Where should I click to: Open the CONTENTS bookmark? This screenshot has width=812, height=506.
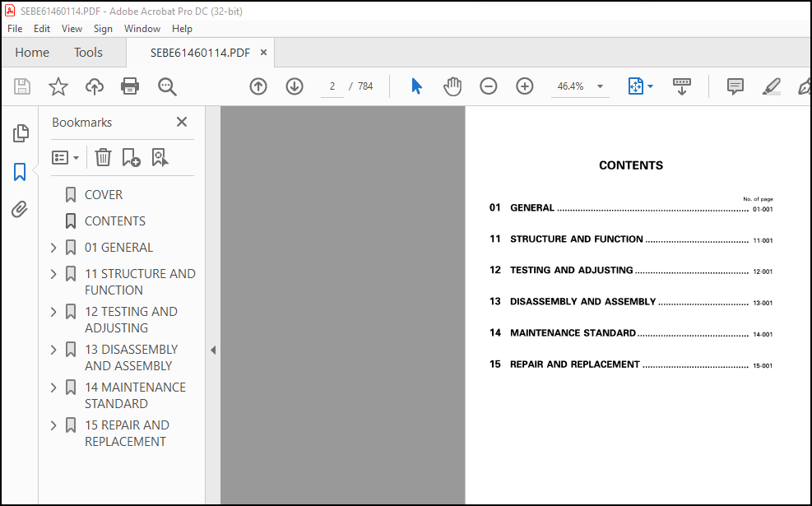pyautogui.click(x=115, y=221)
